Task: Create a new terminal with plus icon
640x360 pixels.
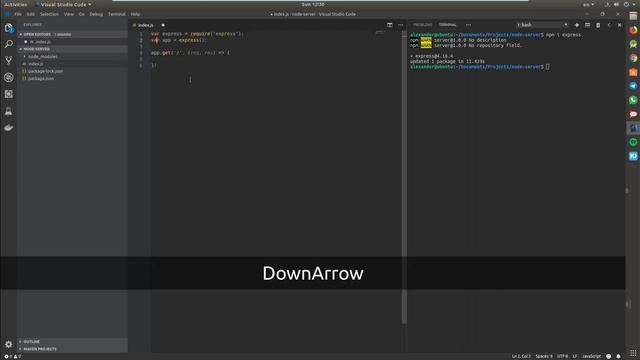Action: [577, 25]
